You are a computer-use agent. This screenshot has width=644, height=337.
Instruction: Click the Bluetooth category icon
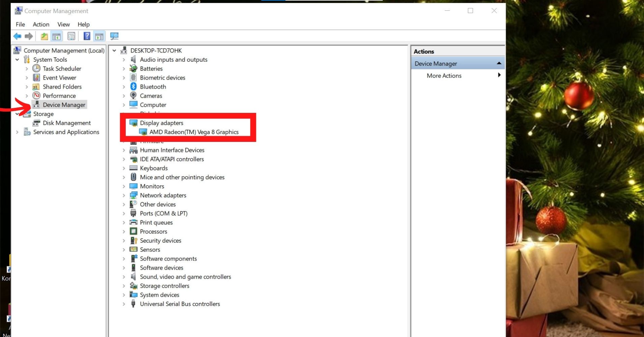[x=134, y=87]
